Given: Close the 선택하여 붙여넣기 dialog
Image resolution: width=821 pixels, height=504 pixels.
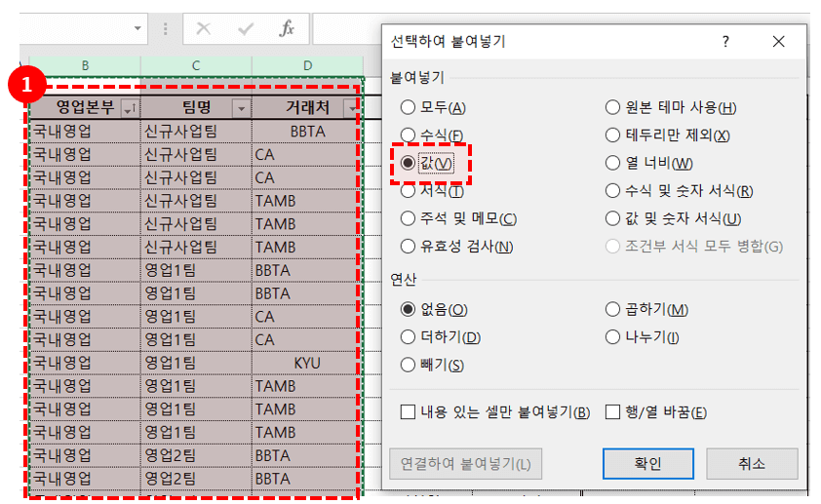Looking at the screenshot, I should coord(779,41).
